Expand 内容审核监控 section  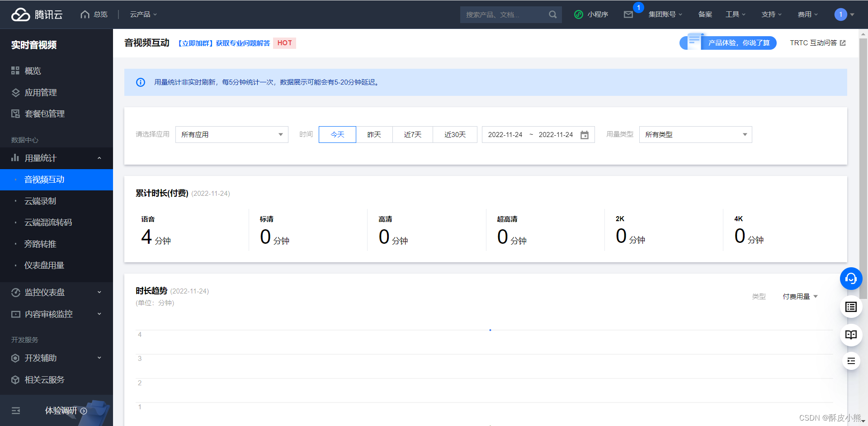pos(57,314)
